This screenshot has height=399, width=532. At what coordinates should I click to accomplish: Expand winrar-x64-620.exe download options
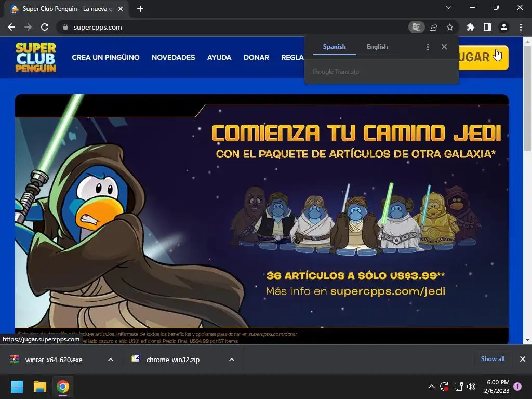click(x=111, y=360)
